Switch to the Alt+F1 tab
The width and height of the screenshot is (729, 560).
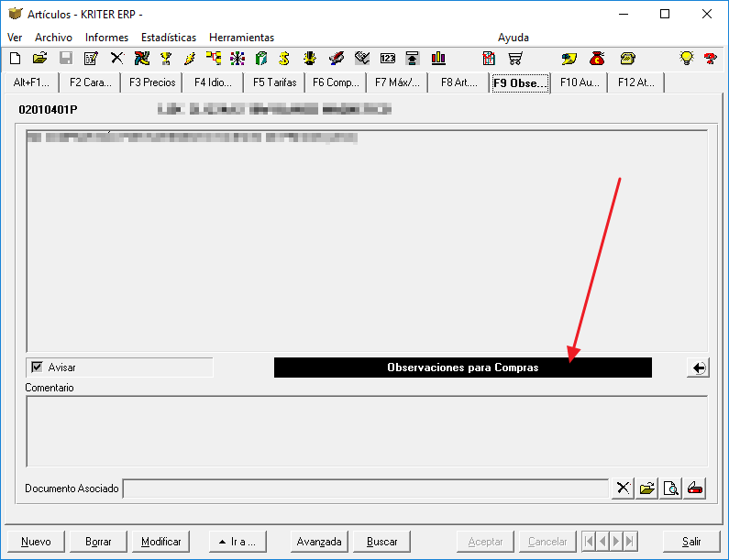[31, 82]
